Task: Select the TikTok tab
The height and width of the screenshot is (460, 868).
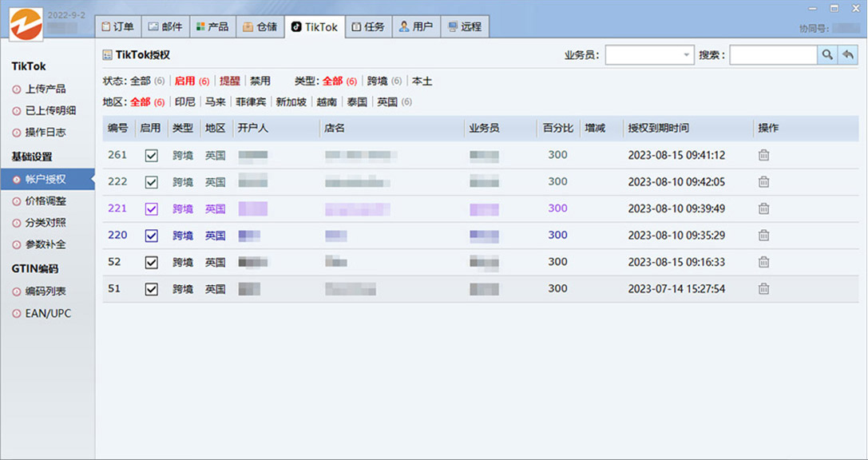Action: pyautogui.click(x=315, y=26)
